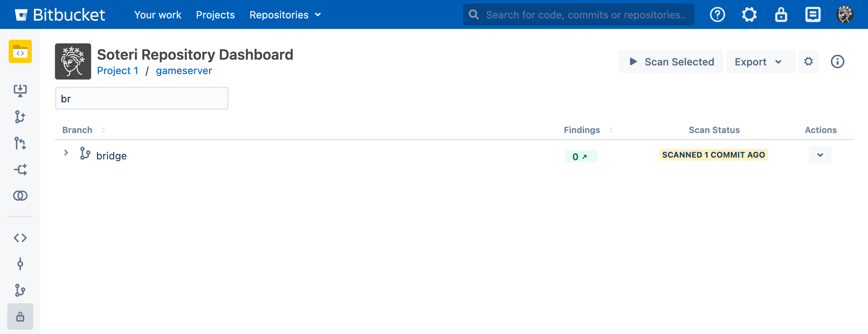Viewport: 868px width, 334px height.
Task: Open the Commits sidebar icon
Action: tap(20, 264)
